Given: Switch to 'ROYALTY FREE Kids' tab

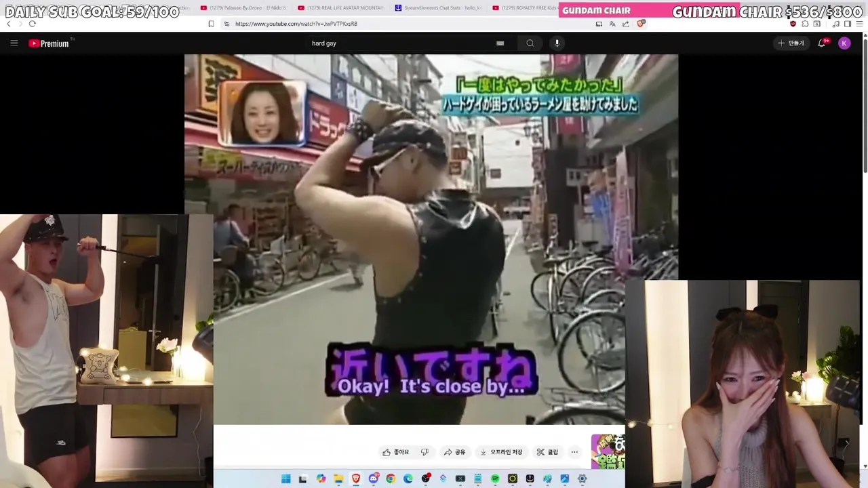Looking at the screenshot, I should coord(524,8).
